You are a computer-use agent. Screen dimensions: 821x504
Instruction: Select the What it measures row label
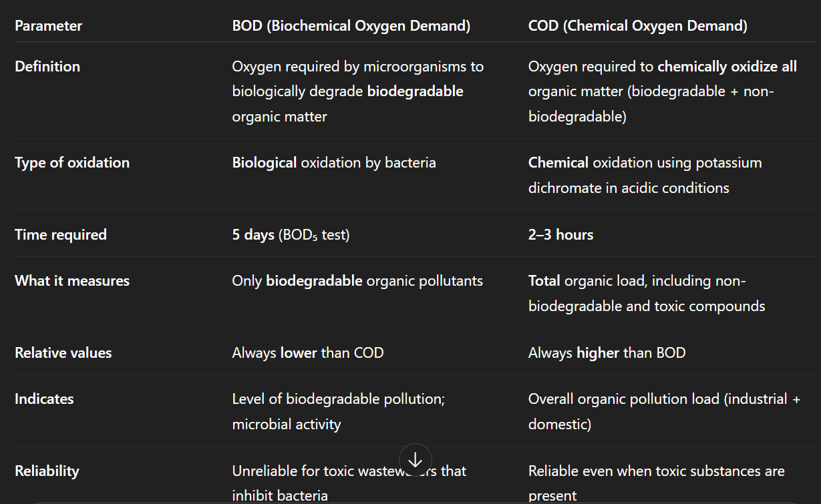(72, 280)
